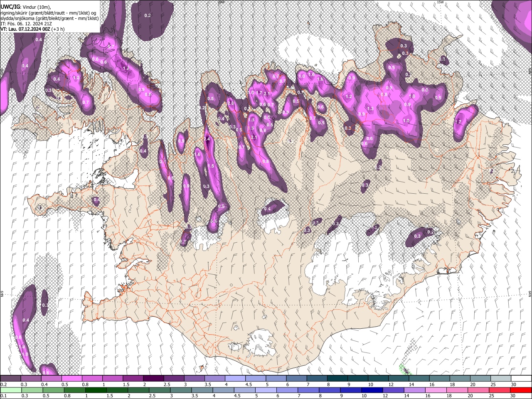Click the 'IT: Fös. 06. 12. 2024 21Z' line
Image resolution: width=532 pixels, height=399 pixels.
click(x=26, y=24)
